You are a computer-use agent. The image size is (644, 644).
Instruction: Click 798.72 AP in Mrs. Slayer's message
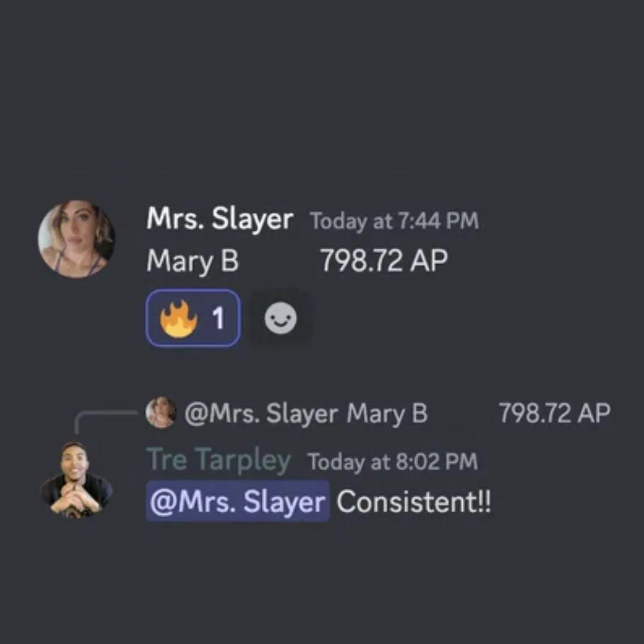pos(384,261)
